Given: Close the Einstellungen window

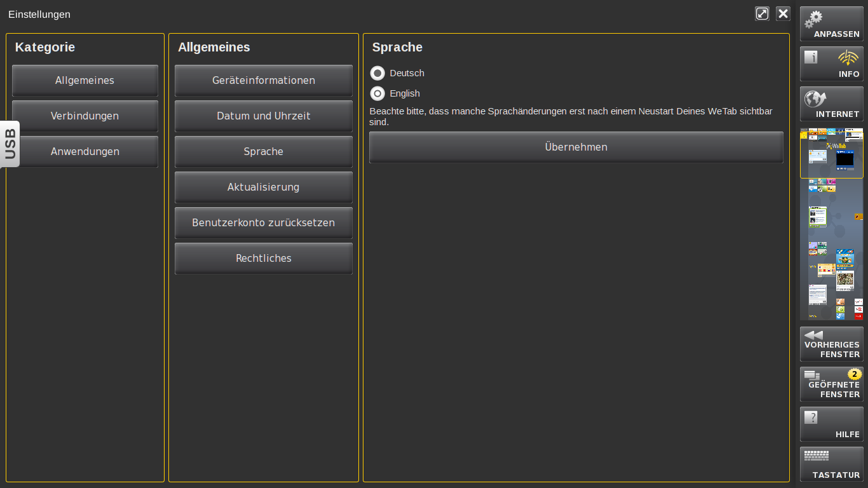Looking at the screenshot, I should click(x=783, y=14).
